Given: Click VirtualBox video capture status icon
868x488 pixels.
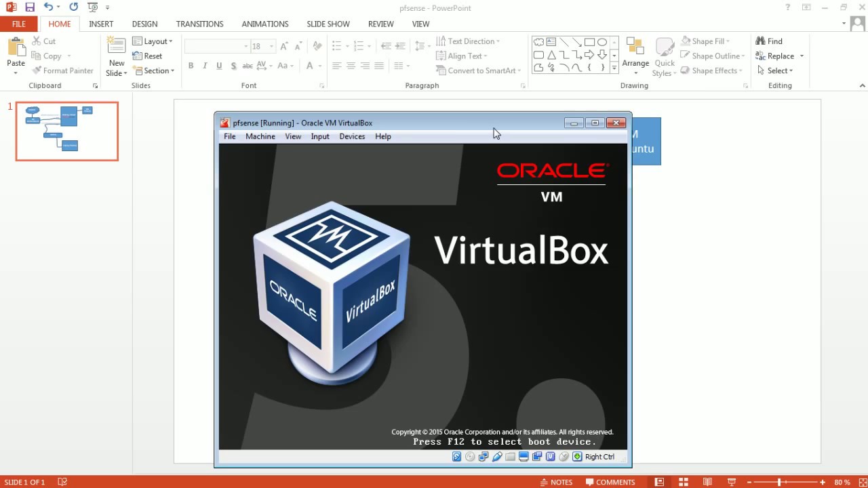Looking at the screenshot, I should point(537,457).
